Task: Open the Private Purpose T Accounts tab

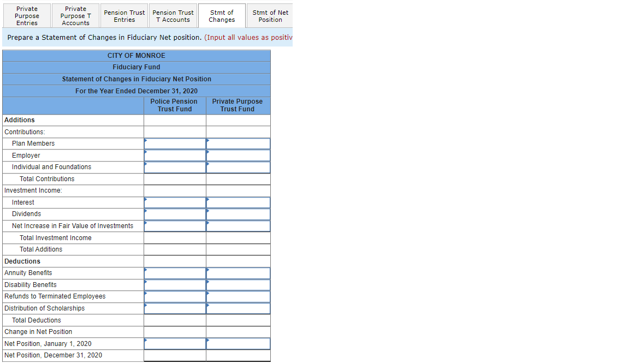Action: pos(75,15)
